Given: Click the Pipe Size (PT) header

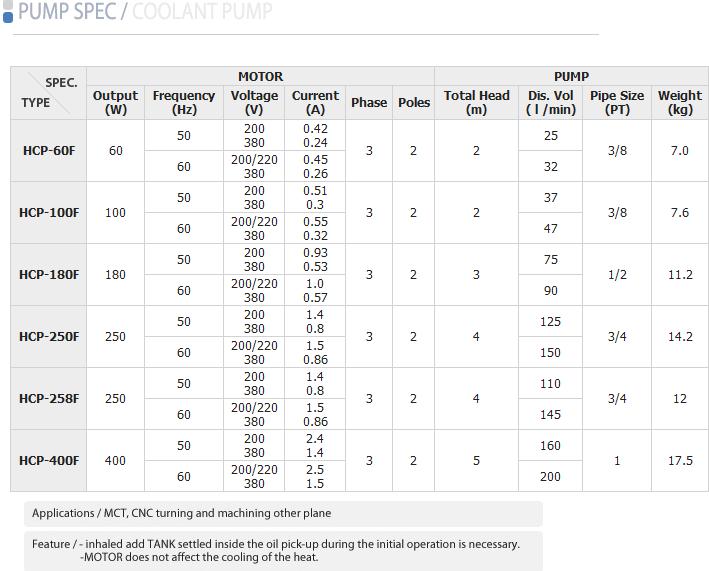Looking at the screenshot, I should (617, 102).
